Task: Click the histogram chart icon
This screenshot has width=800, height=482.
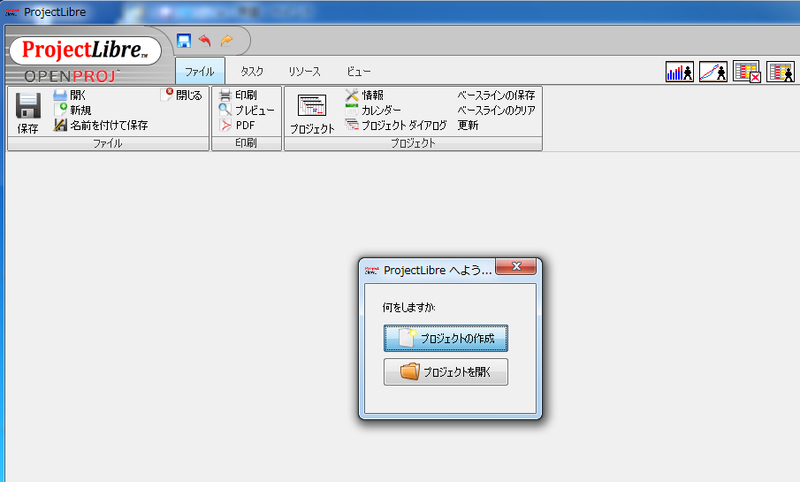Action: click(680, 72)
